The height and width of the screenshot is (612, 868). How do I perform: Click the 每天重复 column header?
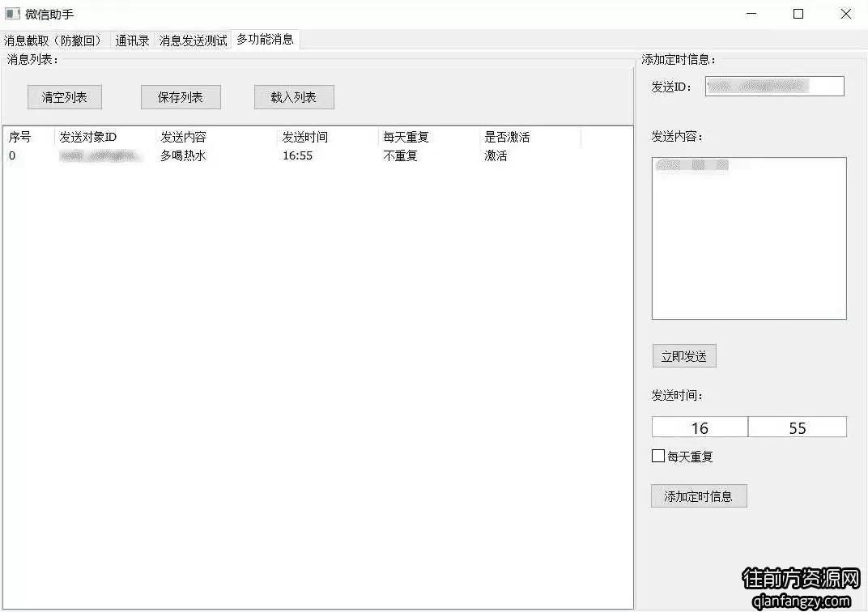[429, 137]
